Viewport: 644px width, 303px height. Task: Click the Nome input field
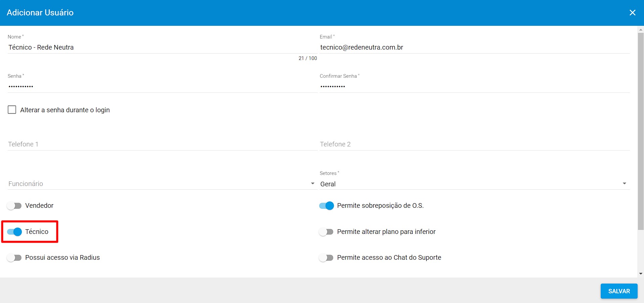(x=161, y=47)
